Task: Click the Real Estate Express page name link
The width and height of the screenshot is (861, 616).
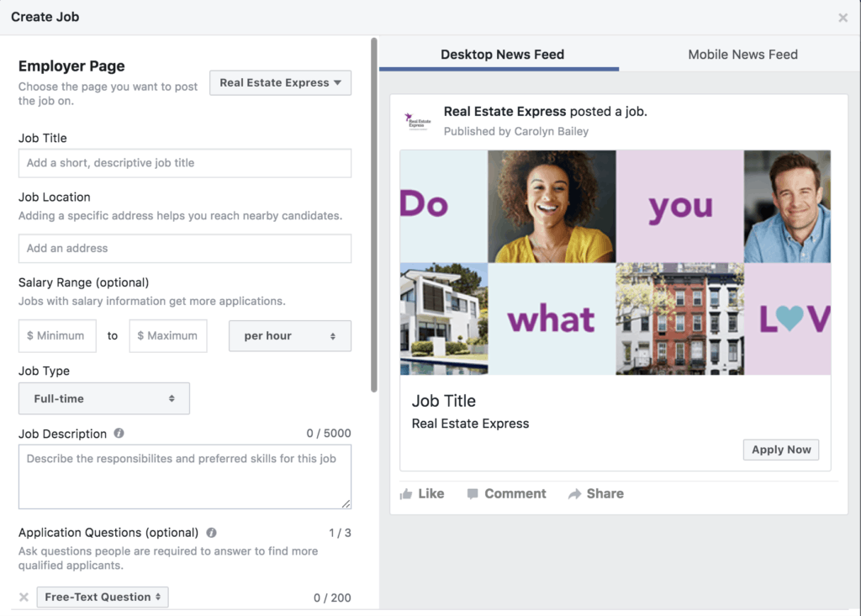Action: (504, 111)
